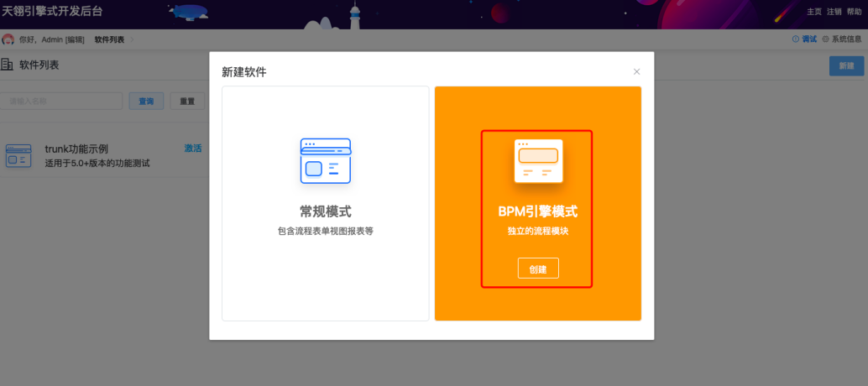Click the trunk功能示例 software icon
The width and height of the screenshot is (868, 386).
pos(18,156)
